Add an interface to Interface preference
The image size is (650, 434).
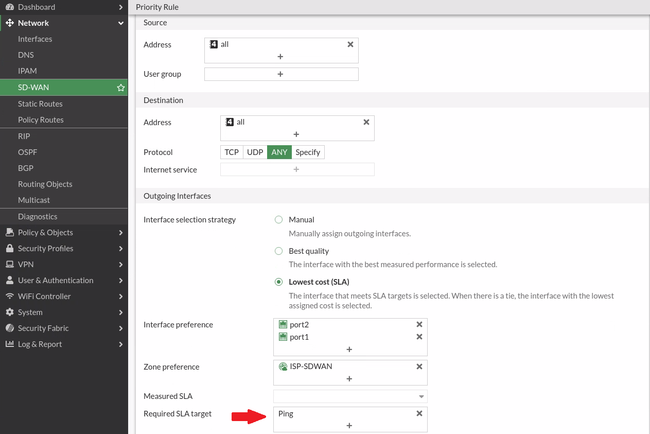click(x=349, y=349)
